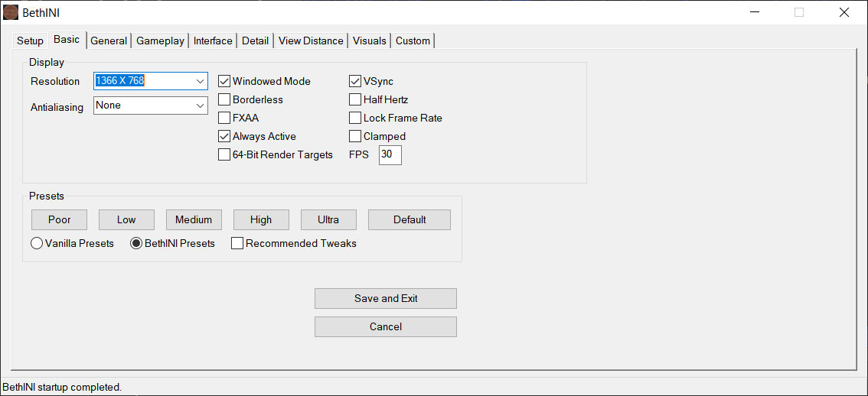The width and height of the screenshot is (868, 396).
Task: Go to the Gameplay tab
Action: 160,41
